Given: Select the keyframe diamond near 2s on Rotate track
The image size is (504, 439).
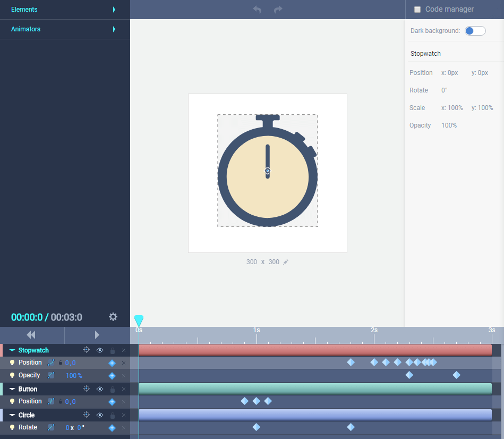Looking at the screenshot, I should point(351,427).
